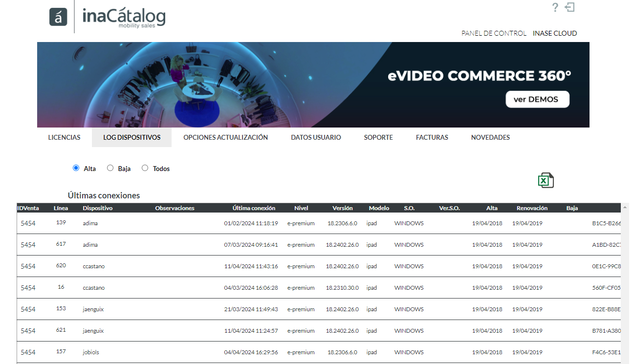Click the INASE CLOUD link
634x364 pixels.
pos(555,33)
